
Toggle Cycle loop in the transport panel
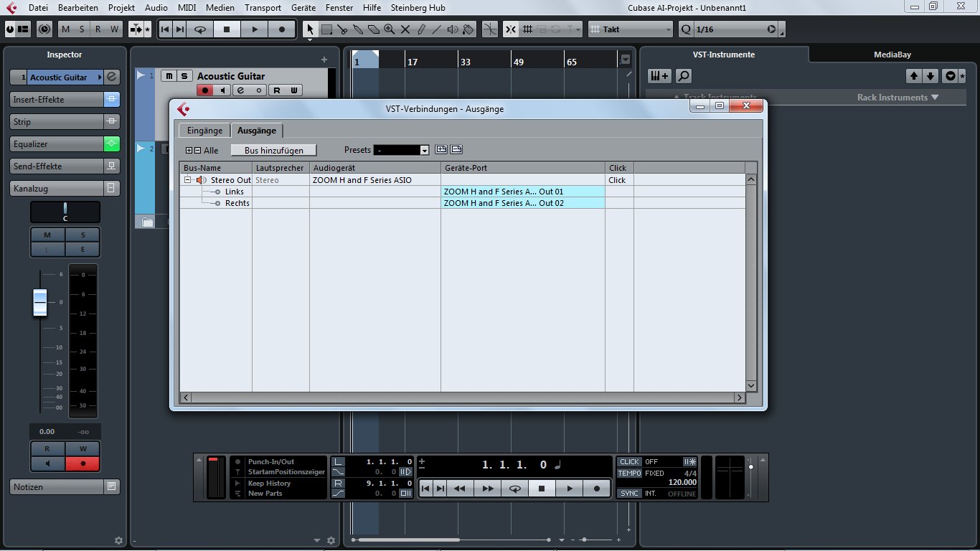click(514, 489)
